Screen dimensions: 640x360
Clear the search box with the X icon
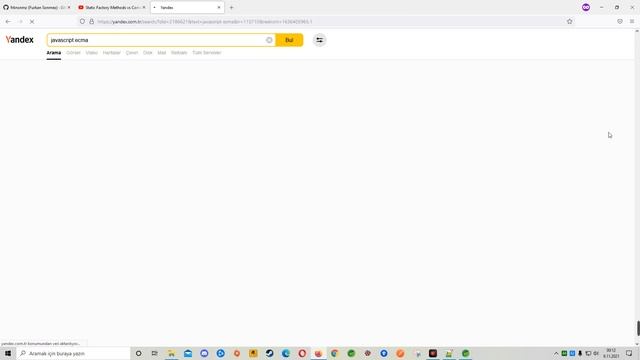(x=269, y=40)
